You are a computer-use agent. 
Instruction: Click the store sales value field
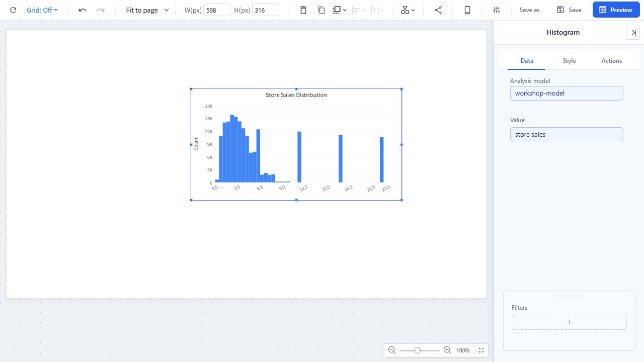[x=567, y=134]
